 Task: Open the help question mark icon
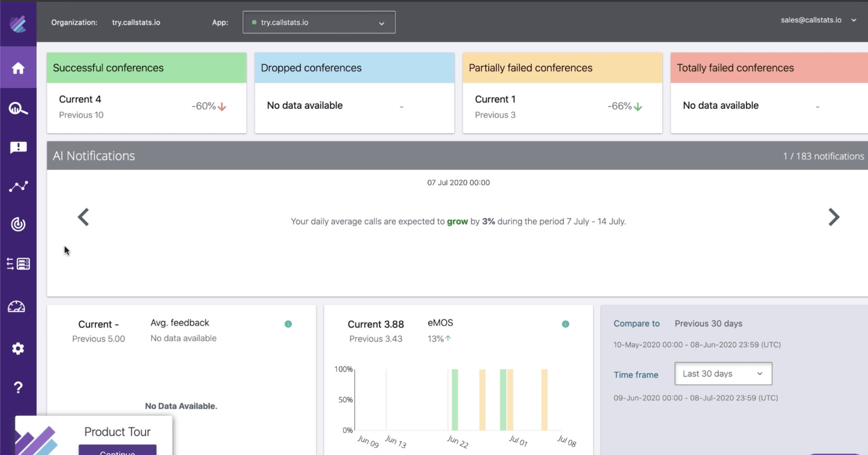point(18,387)
